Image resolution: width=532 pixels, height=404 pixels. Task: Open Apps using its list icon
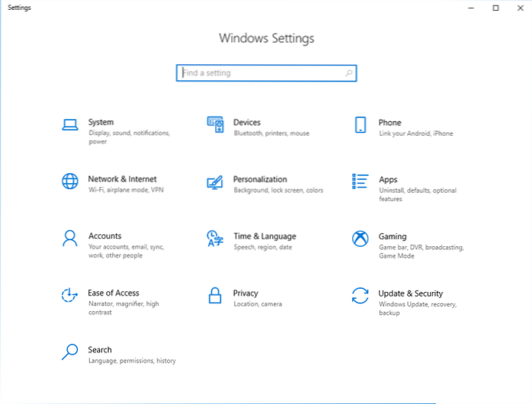coord(361,181)
